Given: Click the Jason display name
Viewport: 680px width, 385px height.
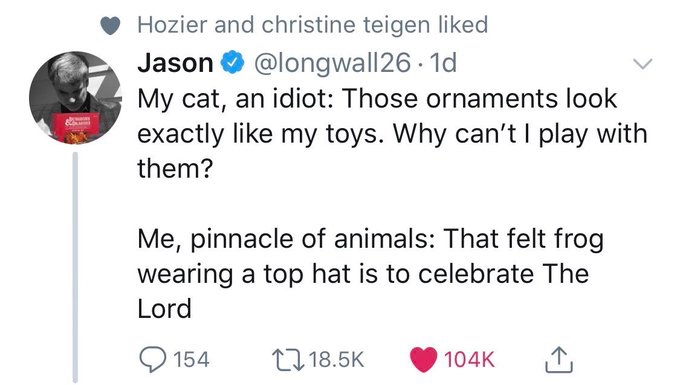Looking at the screenshot, I should (x=175, y=63).
